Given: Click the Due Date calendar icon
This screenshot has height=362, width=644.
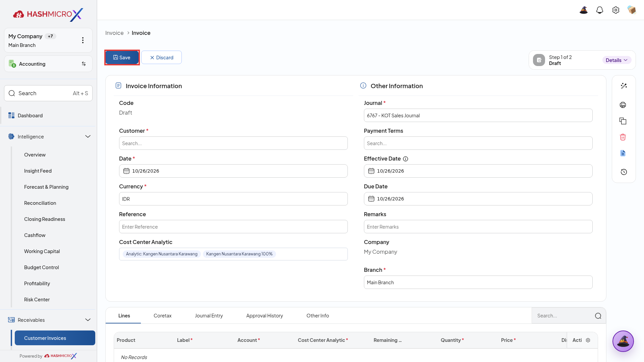Looking at the screenshot, I should [371, 199].
